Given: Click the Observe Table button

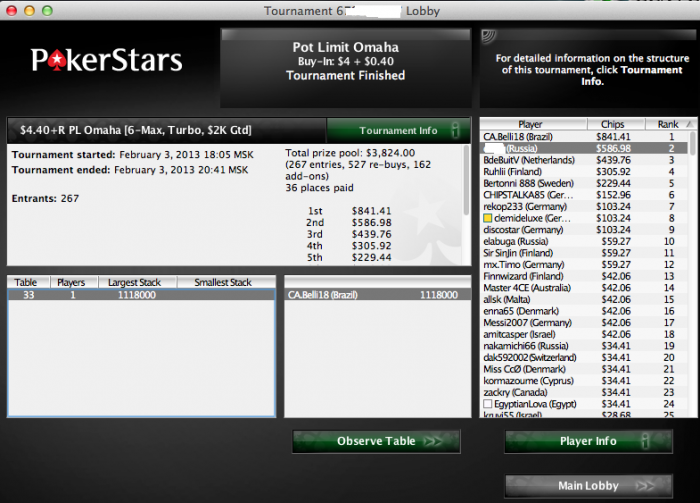Looking at the screenshot, I should (x=376, y=441).
